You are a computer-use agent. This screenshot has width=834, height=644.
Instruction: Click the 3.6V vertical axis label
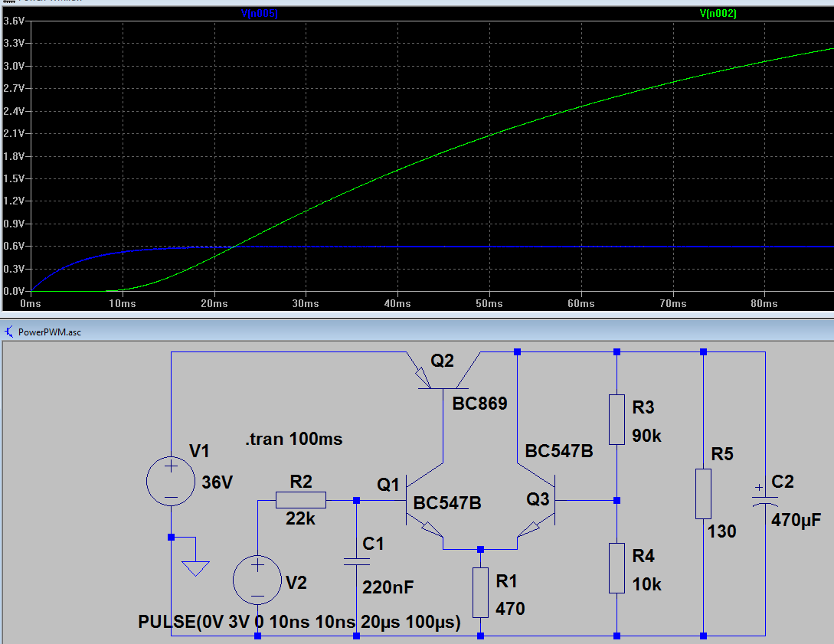point(14,21)
